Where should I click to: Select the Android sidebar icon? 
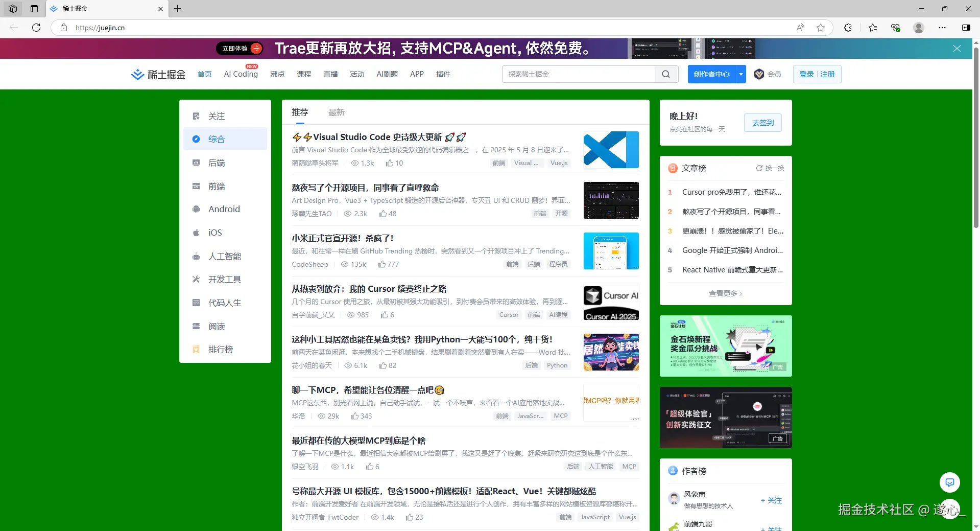tap(196, 209)
